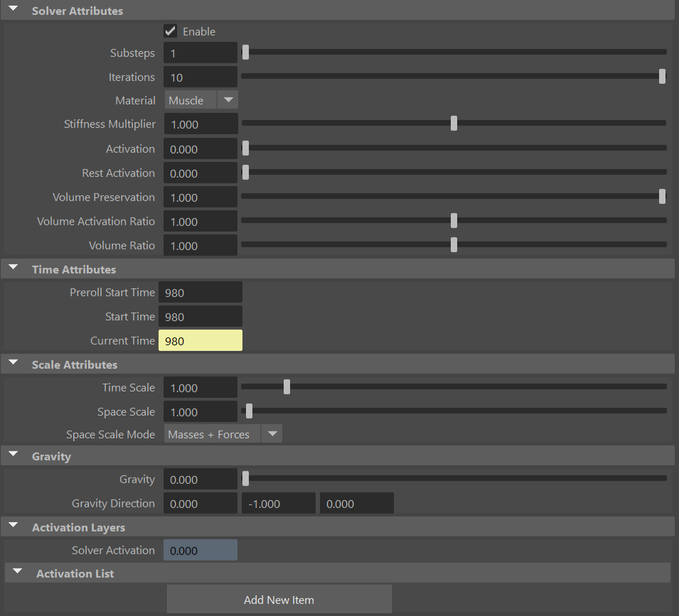Open the Space Scale Mode dropdown

272,434
